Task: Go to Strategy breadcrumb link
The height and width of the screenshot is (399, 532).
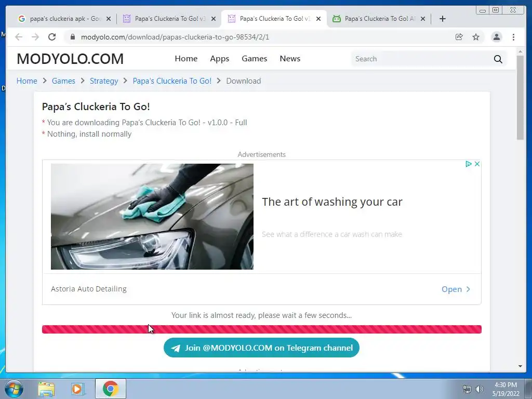Action: [x=104, y=81]
